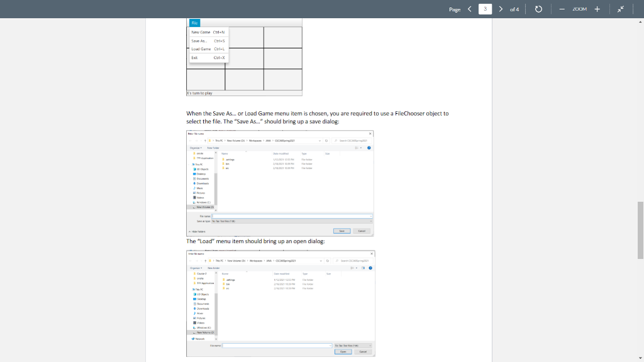Click the rotate page icon in the viewer toolbar
This screenshot has height=362, width=644.
538,9
